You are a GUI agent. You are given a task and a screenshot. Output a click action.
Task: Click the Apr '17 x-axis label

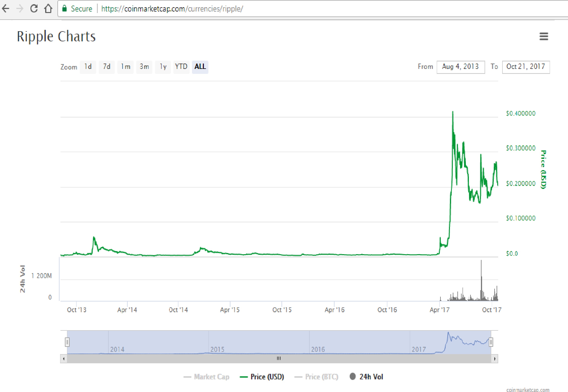[x=440, y=310]
